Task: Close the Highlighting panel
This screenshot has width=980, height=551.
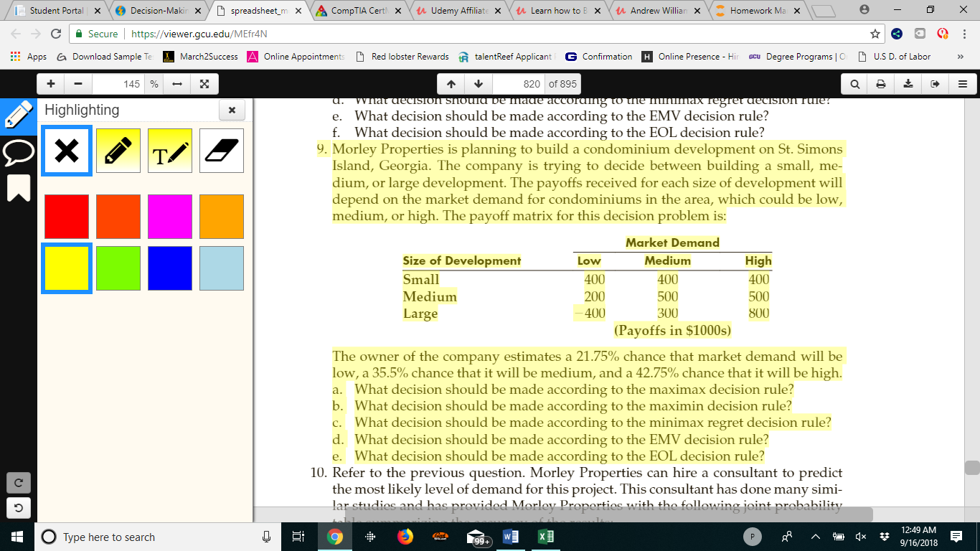Action: pyautogui.click(x=232, y=110)
